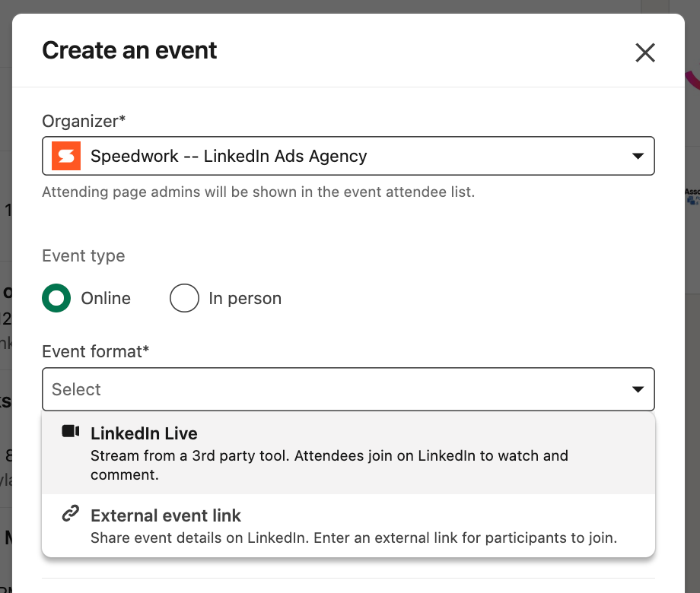Screen dimensions: 700x593
Task: Open the Organizer dropdown
Action: [x=348, y=156]
